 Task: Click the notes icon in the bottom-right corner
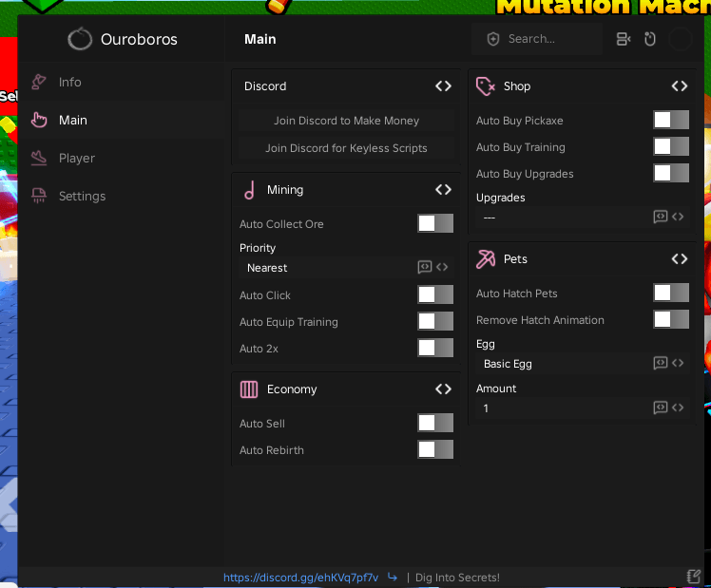pos(693,577)
